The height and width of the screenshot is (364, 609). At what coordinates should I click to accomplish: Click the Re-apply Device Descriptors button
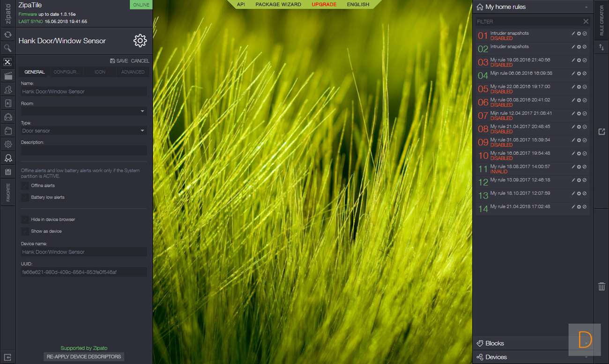pos(84,357)
